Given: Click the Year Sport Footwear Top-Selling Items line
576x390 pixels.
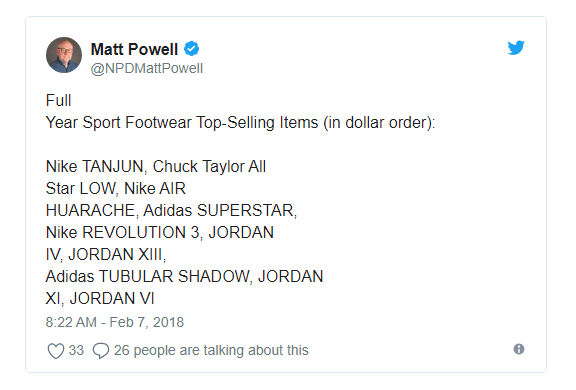Looking at the screenshot, I should pyautogui.click(x=240, y=123).
